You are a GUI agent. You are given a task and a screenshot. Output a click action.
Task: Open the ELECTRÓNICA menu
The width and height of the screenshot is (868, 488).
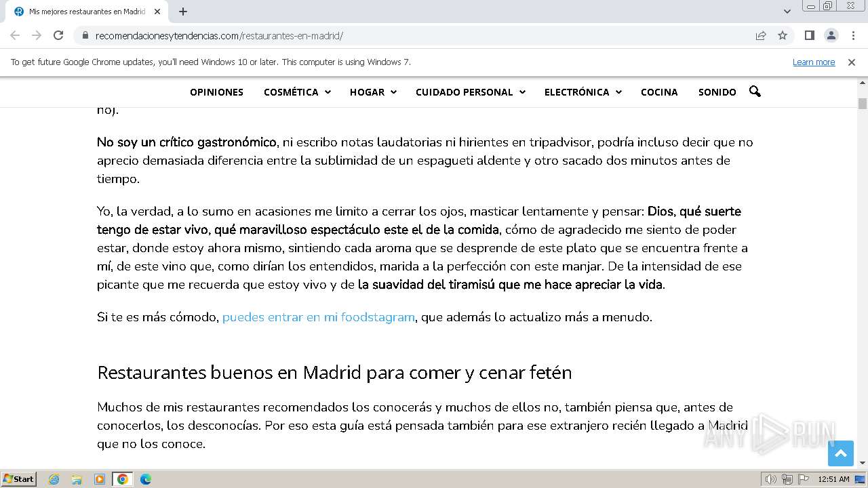click(x=576, y=92)
